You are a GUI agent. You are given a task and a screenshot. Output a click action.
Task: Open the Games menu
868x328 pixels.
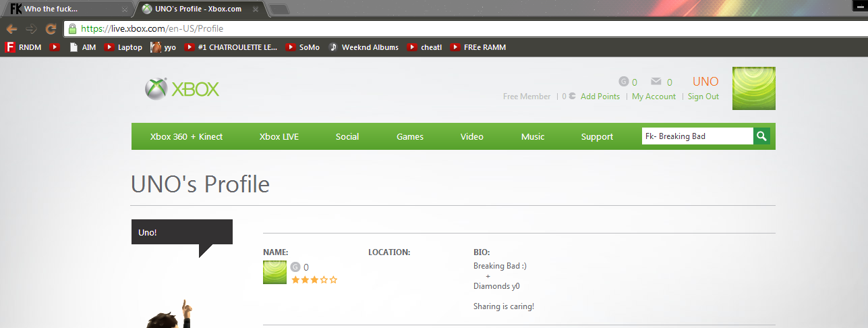[410, 136]
